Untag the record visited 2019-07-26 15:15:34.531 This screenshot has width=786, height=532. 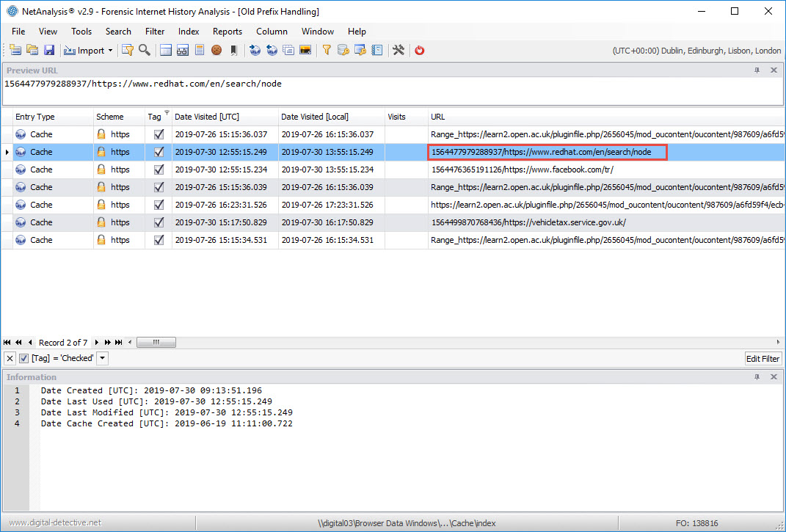click(x=159, y=240)
